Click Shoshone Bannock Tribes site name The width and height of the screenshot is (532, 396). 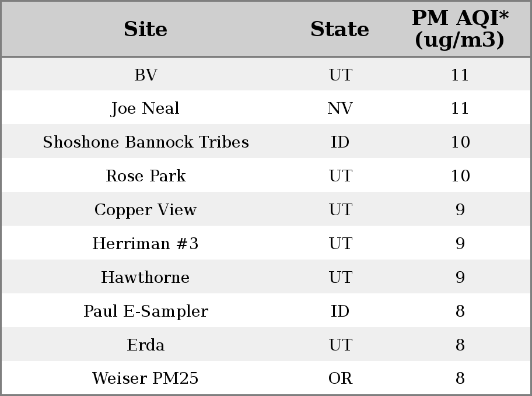(x=146, y=142)
